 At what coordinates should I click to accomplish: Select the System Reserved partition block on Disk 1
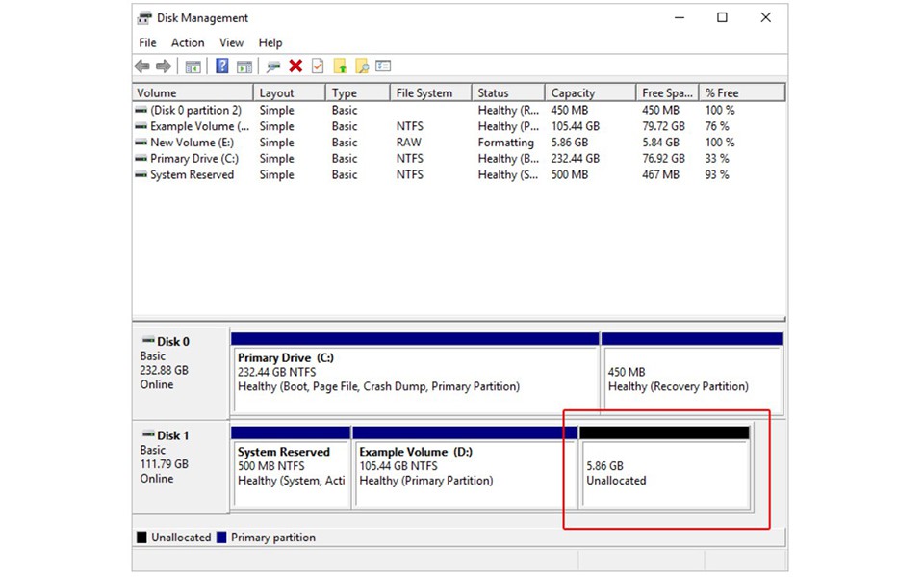coord(291,466)
